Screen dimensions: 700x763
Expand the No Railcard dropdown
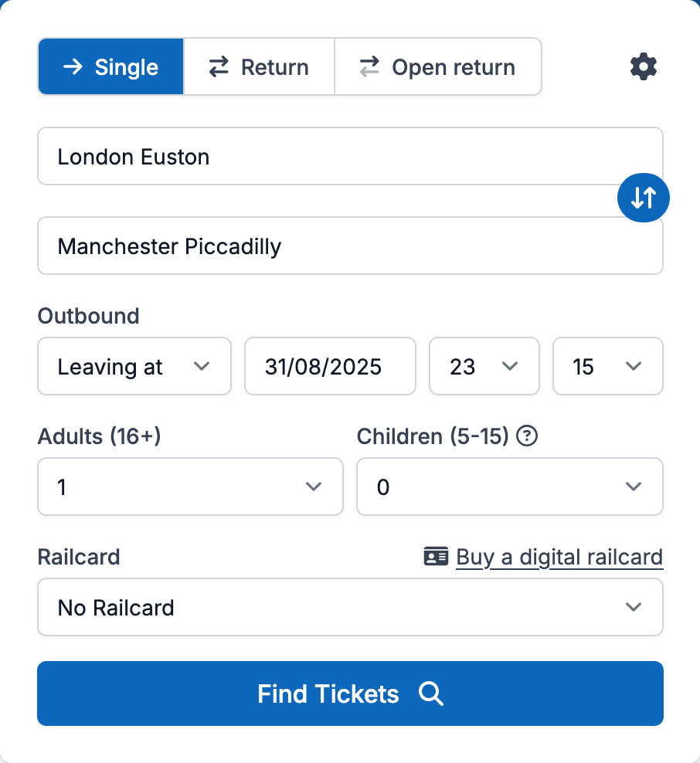point(350,607)
